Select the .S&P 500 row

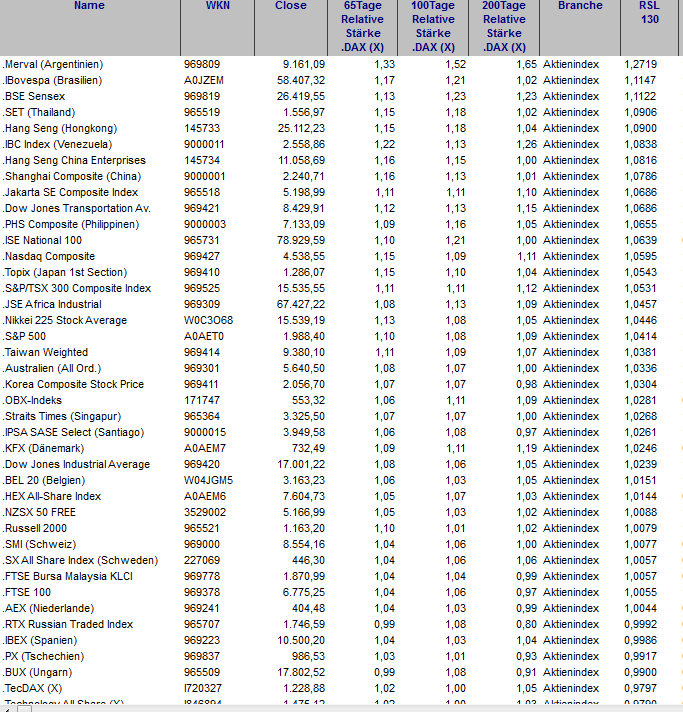click(x=30, y=336)
